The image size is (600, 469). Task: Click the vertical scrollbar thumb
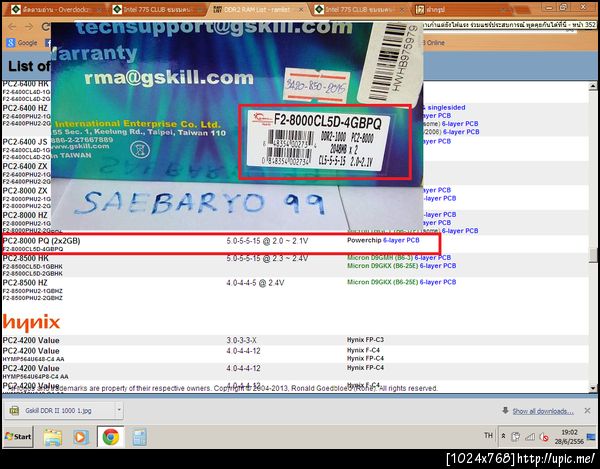(x=593, y=256)
